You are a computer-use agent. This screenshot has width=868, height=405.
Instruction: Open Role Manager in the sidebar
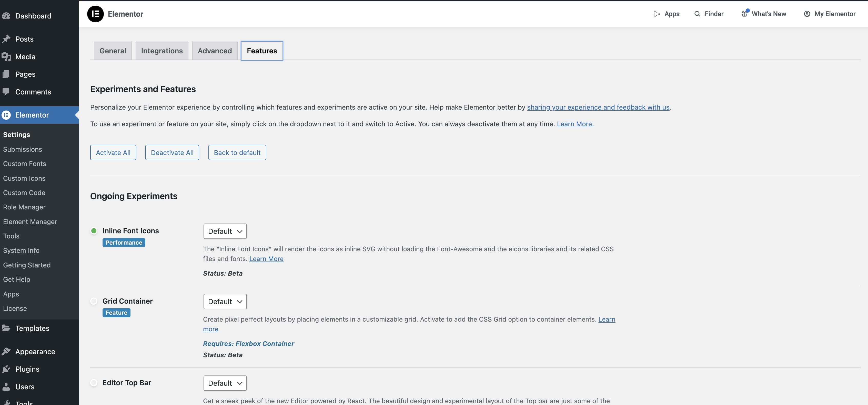click(x=24, y=207)
